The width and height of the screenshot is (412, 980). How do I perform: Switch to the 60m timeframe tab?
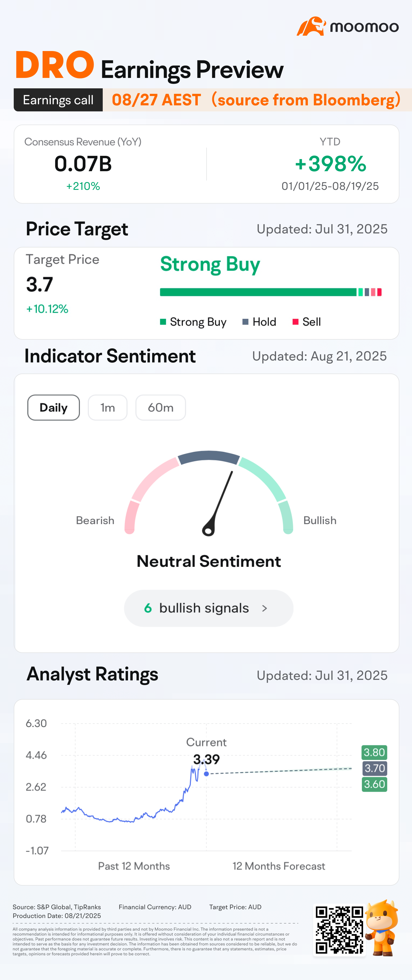[x=160, y=407]
